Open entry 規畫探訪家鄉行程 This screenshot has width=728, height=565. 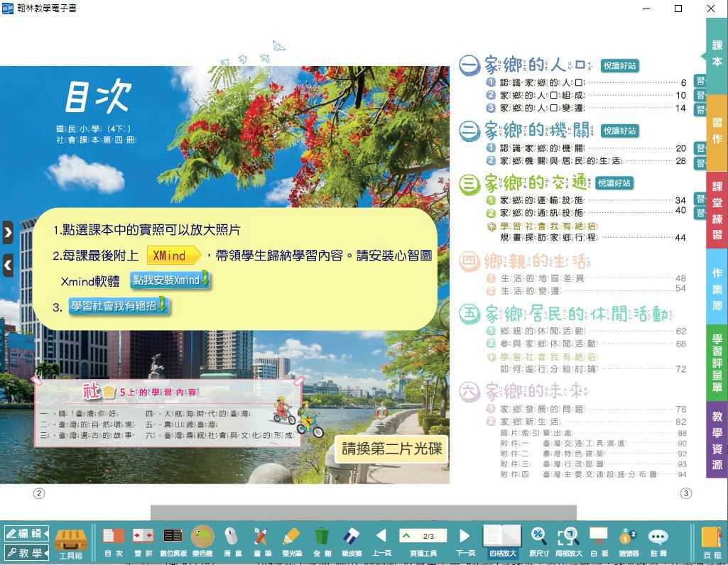pyautogui.click(x=549, y=238)
